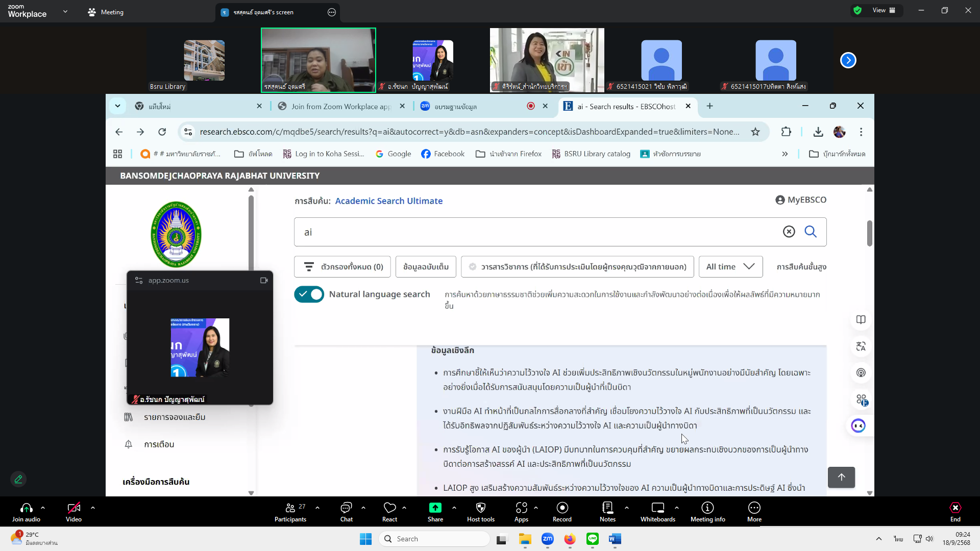
Task: Open the Academic Search Ultimate link
Action: pyautogui.click(x=388, y=201)
